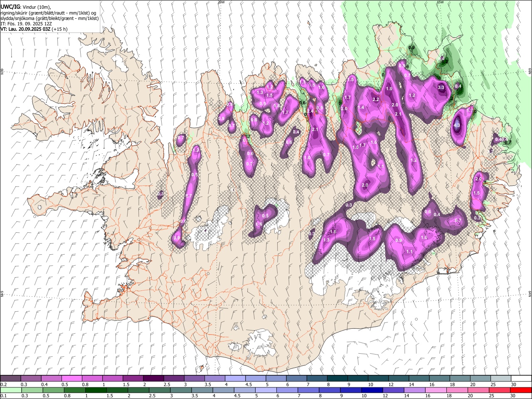
Task: Click the 4.3 precipitation value on the map
Action: pos(457,125)
